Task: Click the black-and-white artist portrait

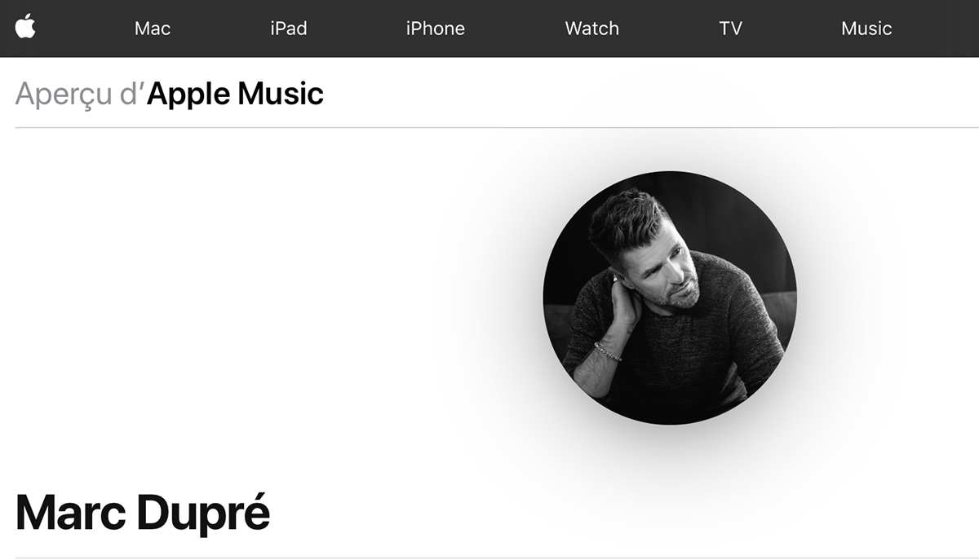Action: (670, 298)
